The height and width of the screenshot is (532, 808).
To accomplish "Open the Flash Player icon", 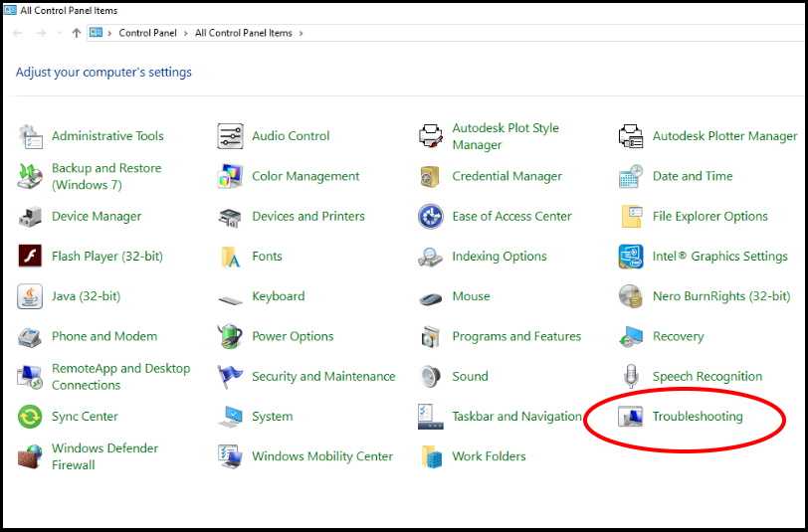I will coord(30,256).
